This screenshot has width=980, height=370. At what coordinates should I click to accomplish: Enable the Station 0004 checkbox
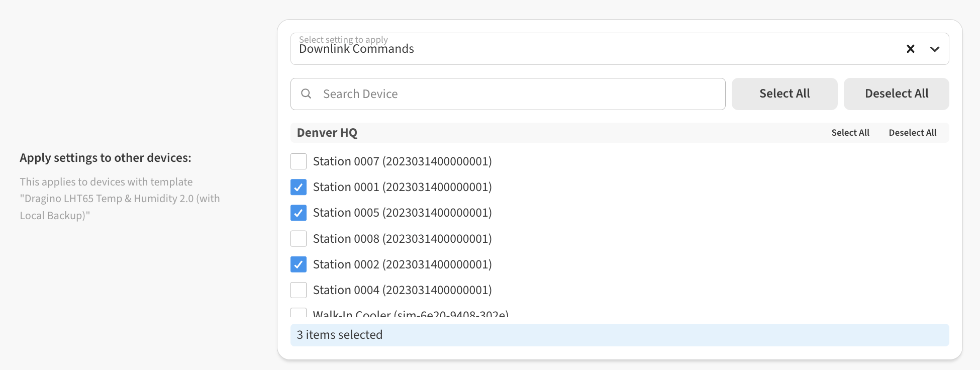[299, 290]
